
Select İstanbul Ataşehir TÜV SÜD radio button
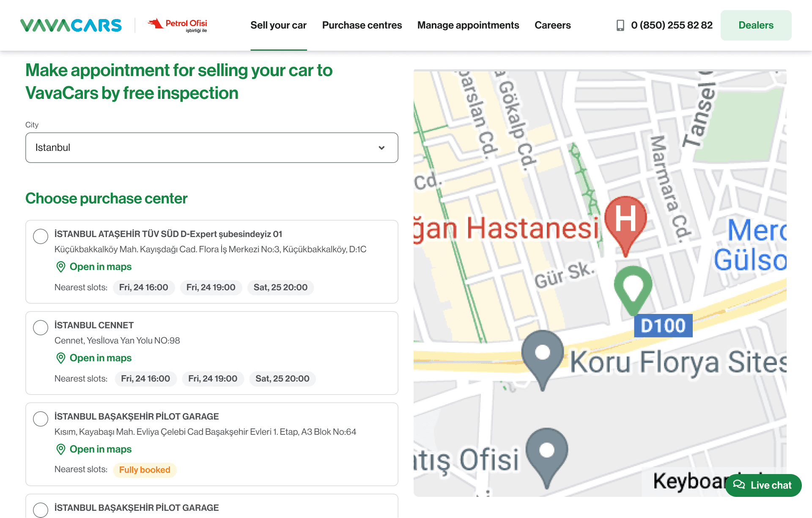point(41,236)
